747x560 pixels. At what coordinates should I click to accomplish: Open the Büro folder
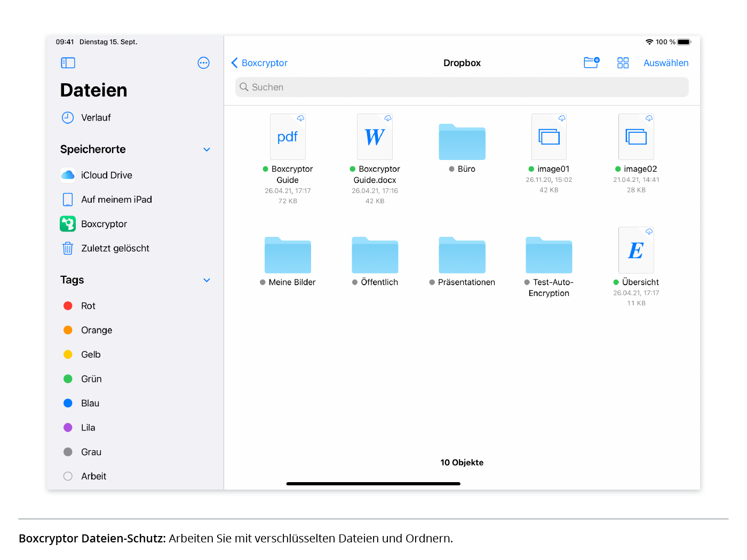click(x=462, y=142)
